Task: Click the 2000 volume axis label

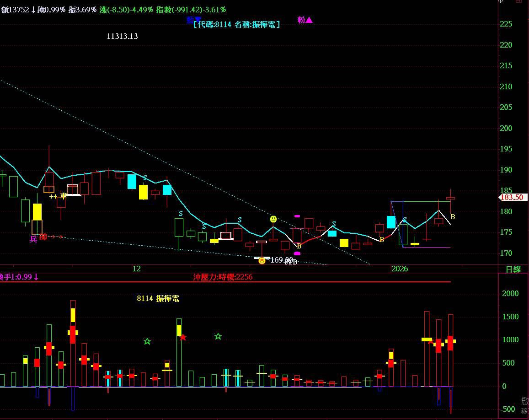Action: [x=510, y=293]
